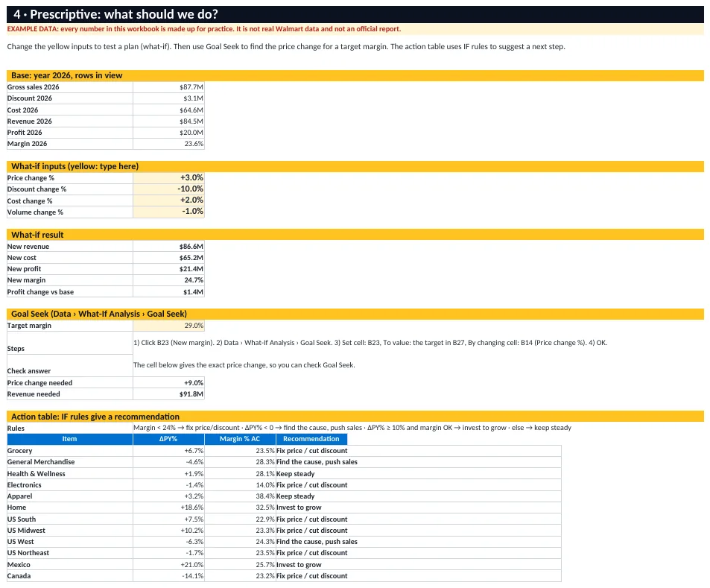Select the Revenue 2026 value $84.5M
This screenshot has width=710, height=588.
168,121
